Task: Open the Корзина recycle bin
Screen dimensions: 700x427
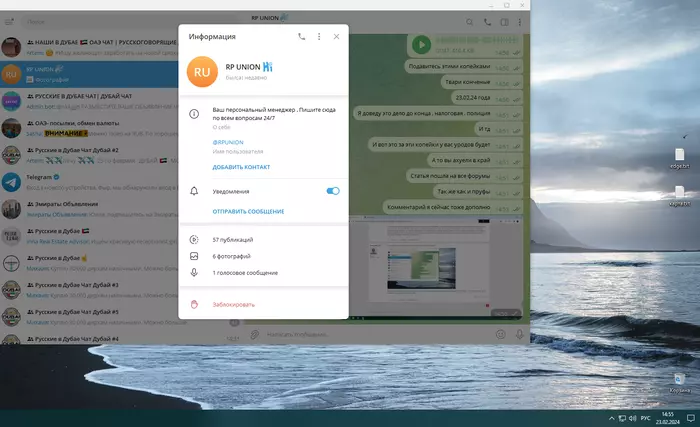Action: point(679,383)
